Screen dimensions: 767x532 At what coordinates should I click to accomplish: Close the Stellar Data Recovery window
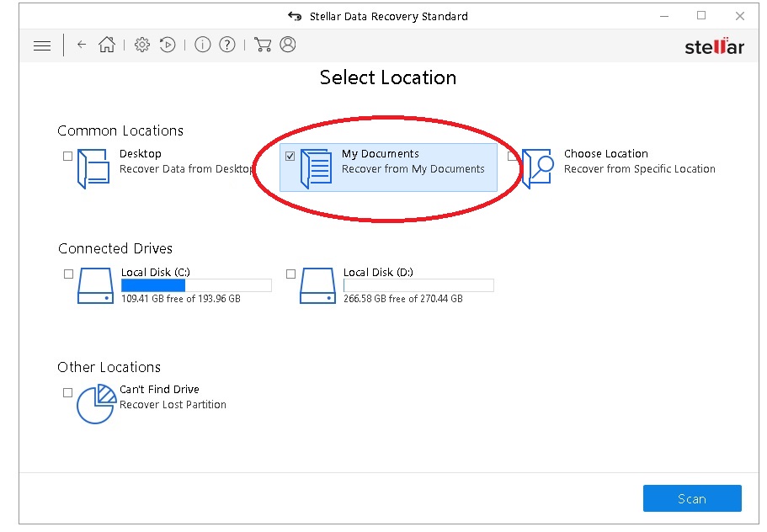739,16
